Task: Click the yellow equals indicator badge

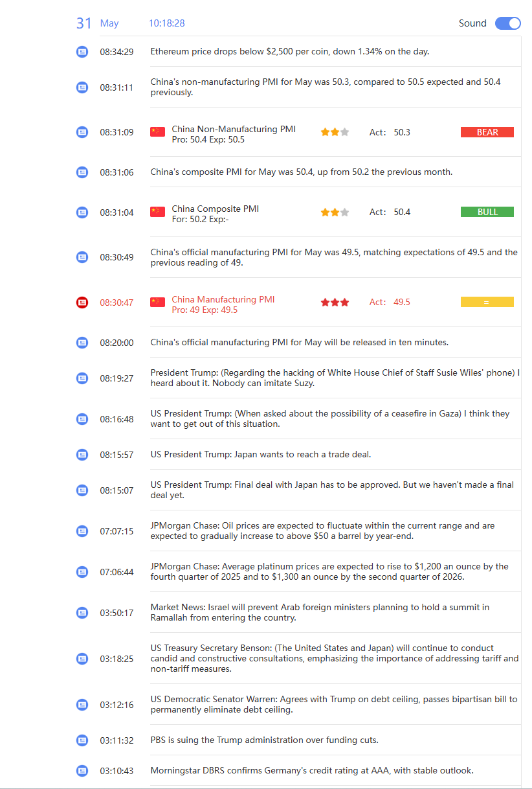Action: click(487, 302)
